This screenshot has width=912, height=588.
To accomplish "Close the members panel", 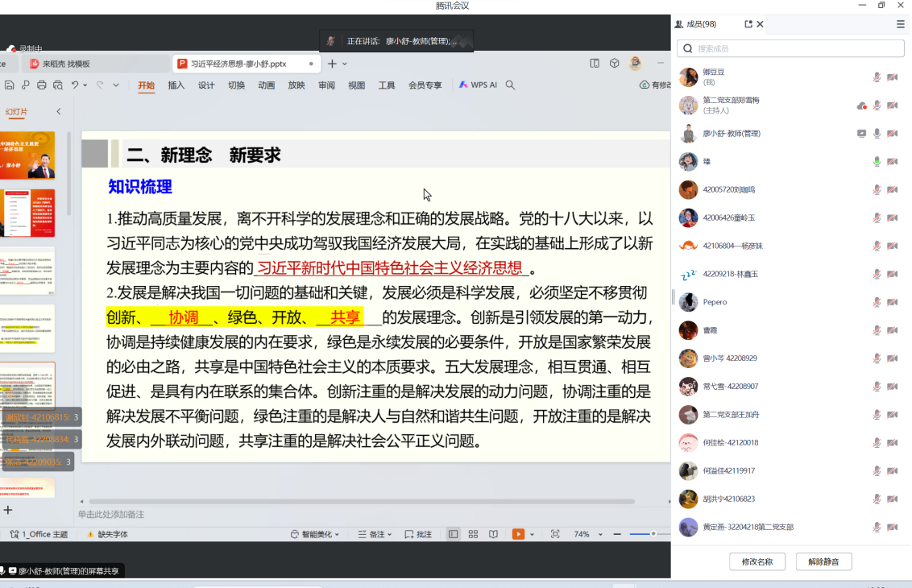I will pos(761,24).
